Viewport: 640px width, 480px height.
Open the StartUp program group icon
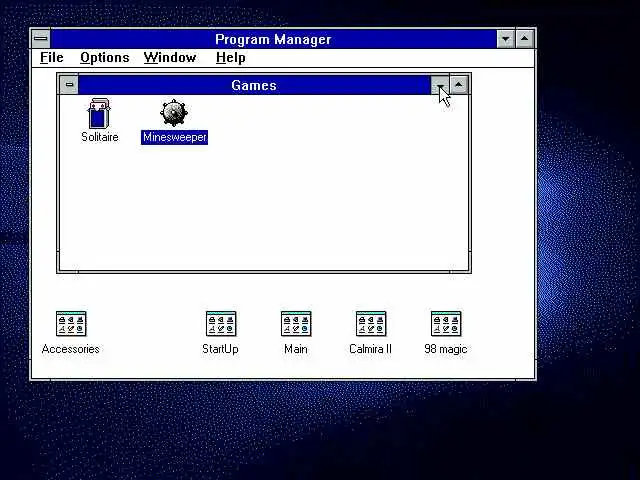pyautogui.click(x=221, y=324)
